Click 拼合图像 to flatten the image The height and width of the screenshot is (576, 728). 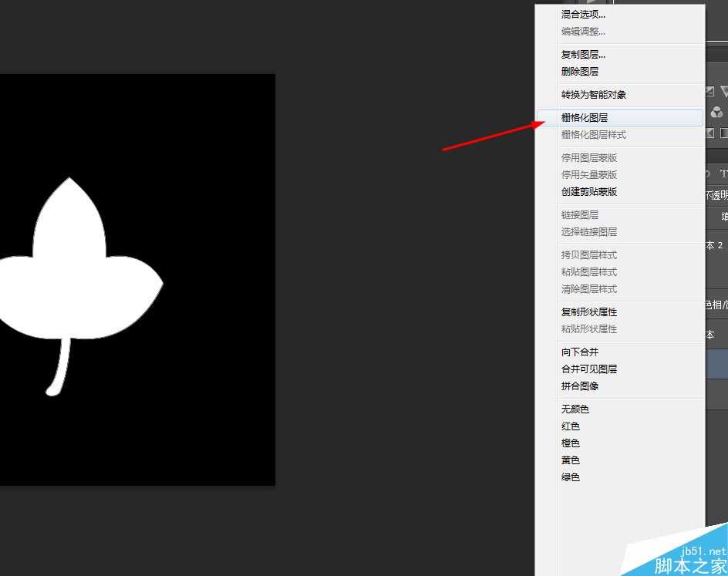[580, 386]
